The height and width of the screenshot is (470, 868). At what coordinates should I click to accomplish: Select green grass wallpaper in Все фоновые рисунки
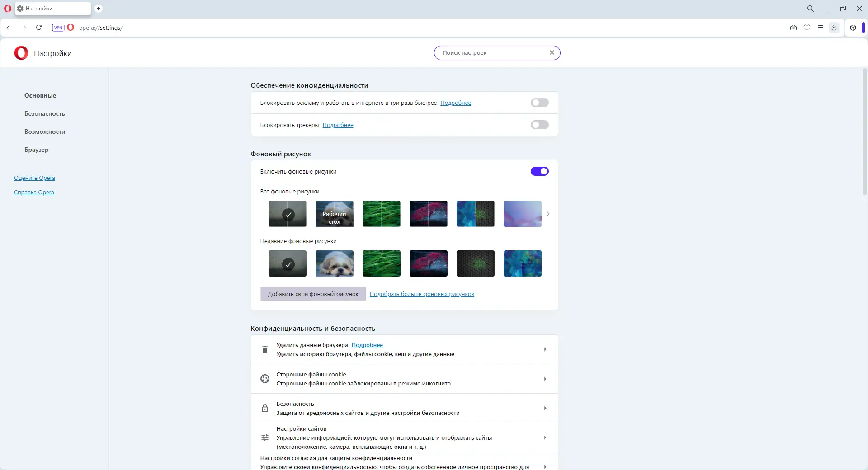pyautogui.click(x=382, y=214)
